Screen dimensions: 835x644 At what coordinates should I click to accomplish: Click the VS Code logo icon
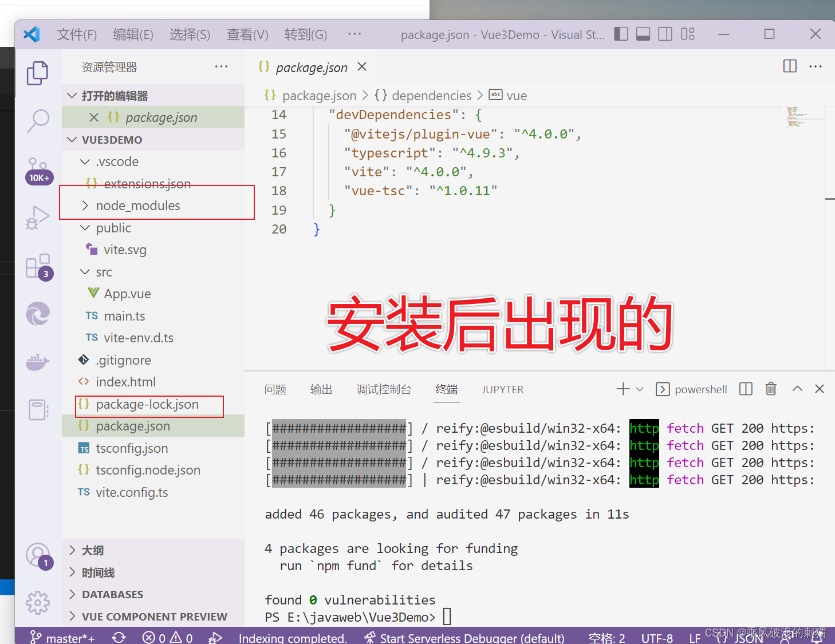pyautogui.click(x=31, y=34)
